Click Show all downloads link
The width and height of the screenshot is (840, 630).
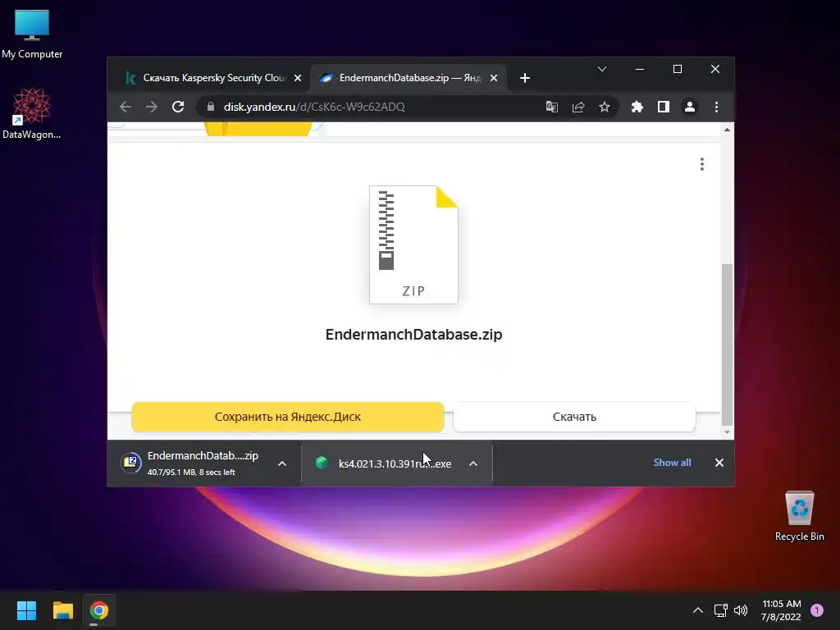pyautogui.click(x=672, y=463)
